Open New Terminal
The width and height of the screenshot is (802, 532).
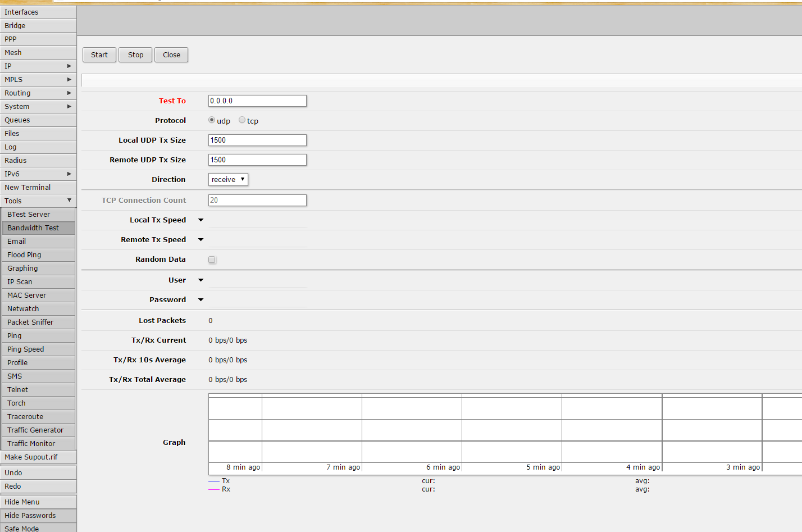click(38, 188)
